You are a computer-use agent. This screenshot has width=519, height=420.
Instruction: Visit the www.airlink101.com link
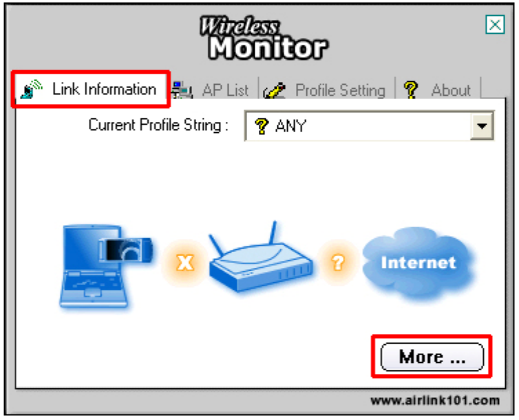pyautogui.click(x=435, y=401)
